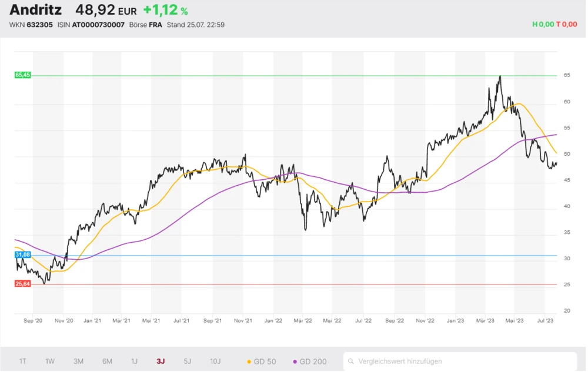Select the 6M chart range
The height and width of the screenshot is (372, 588).
point(107,361)
